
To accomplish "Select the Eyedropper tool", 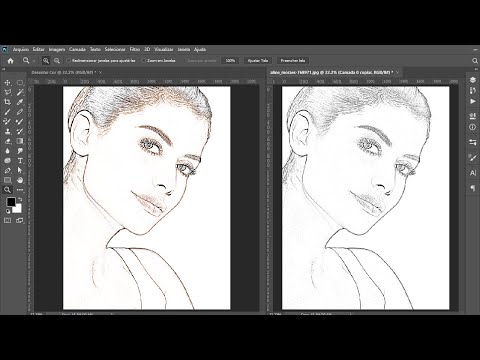I will (x=20, y=102).
